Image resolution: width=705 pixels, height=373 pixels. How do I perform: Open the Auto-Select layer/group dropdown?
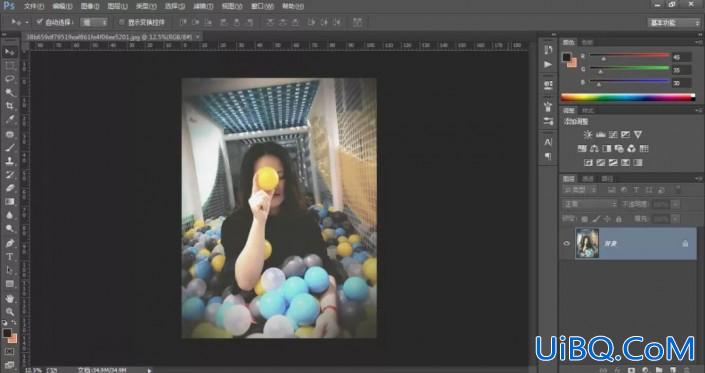pos(94,22)
